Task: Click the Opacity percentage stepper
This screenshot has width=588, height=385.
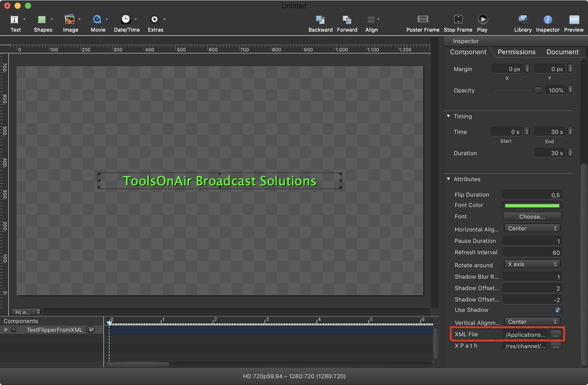Action: click(570, 90)
